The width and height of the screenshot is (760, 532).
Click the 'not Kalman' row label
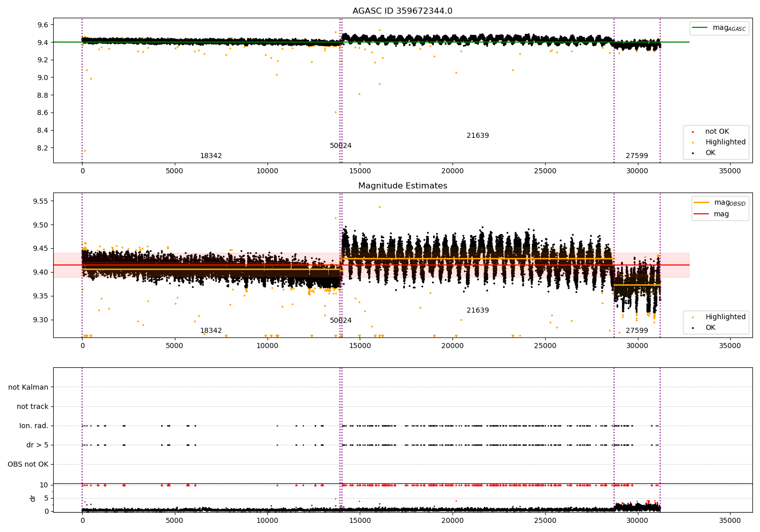[28, 388]
